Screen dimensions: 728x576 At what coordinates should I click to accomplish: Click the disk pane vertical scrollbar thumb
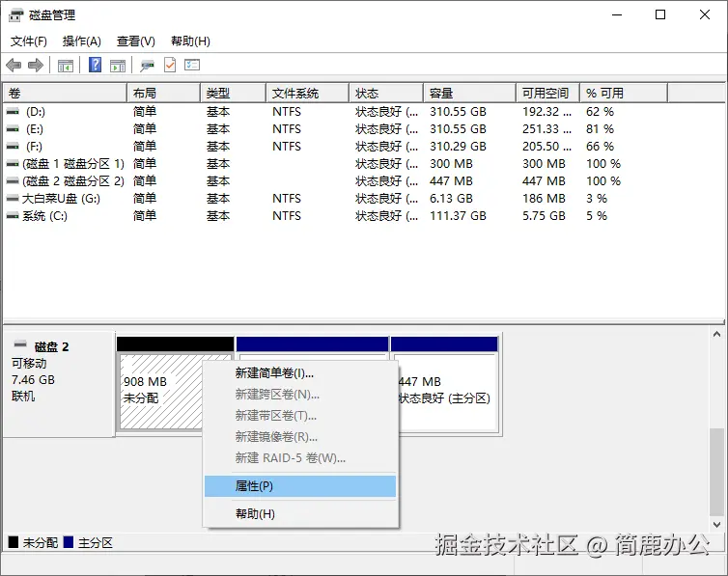[716, 472]
